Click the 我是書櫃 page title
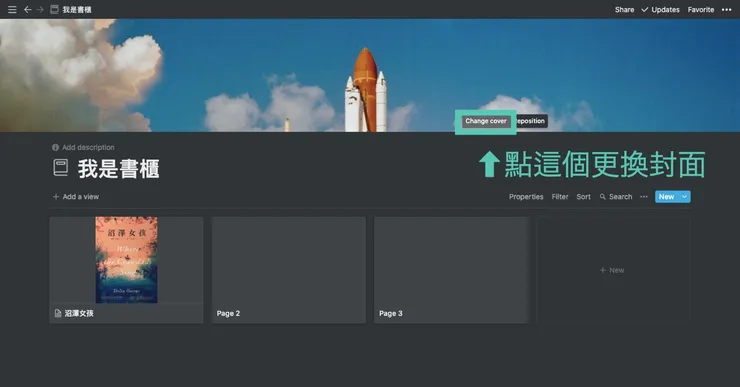Image resolution: width=740 pixels, height=387 pixels. tap(118, 168)
